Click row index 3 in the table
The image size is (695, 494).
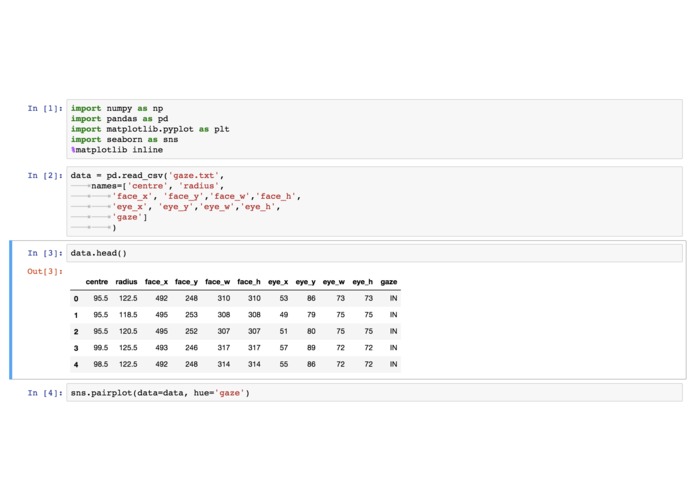[x=76, y=348]
